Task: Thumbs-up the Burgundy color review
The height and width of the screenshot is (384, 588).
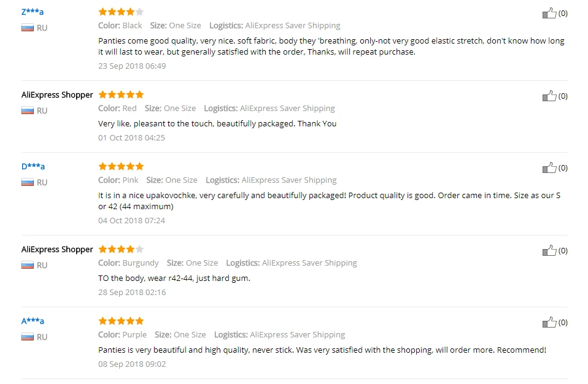Action: tap(549, 251)
